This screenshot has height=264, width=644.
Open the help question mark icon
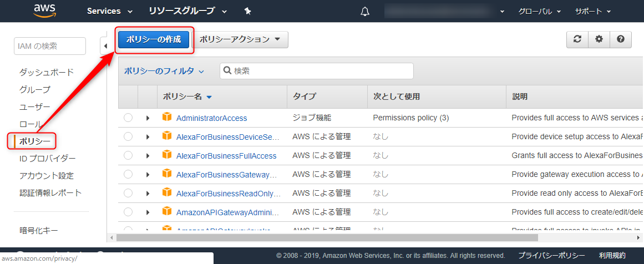(621, 39)
